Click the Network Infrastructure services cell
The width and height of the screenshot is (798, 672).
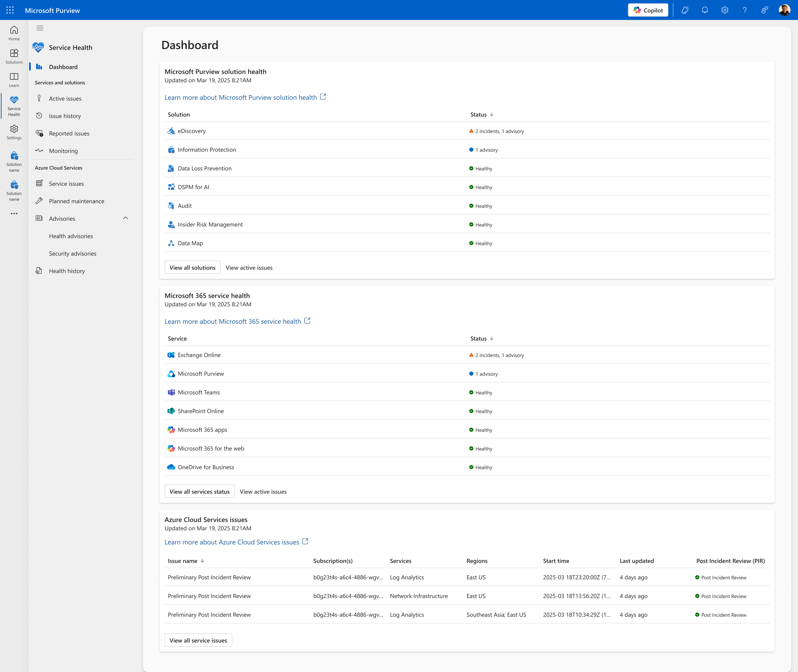419,596
